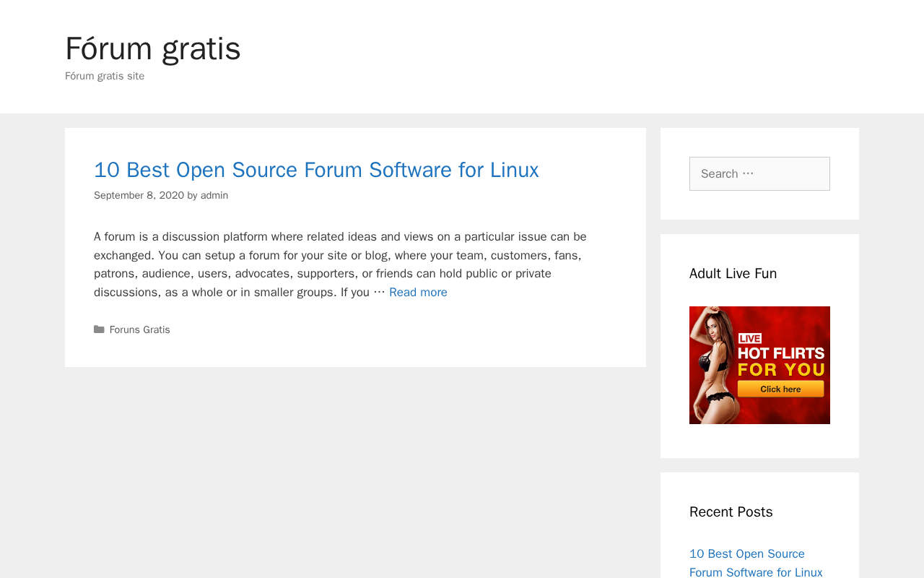Click the word by in post byline

(193, 195)
